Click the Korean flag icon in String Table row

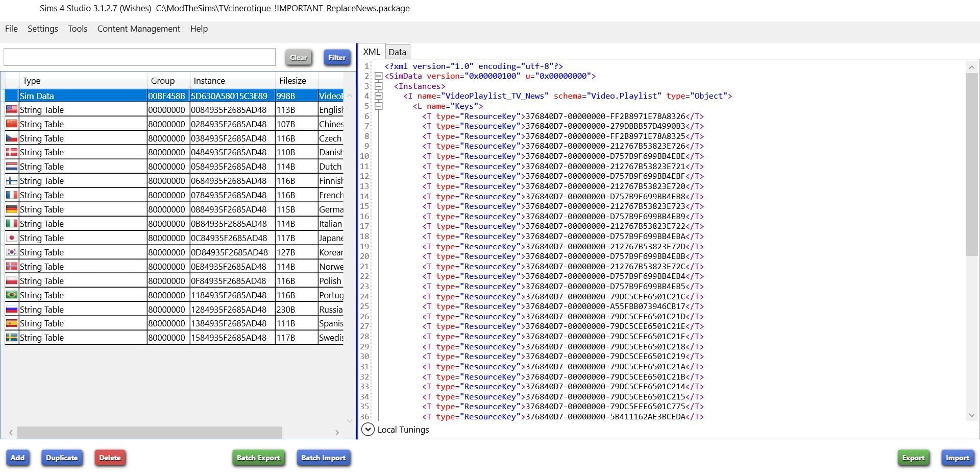click(x=11, y=252)
